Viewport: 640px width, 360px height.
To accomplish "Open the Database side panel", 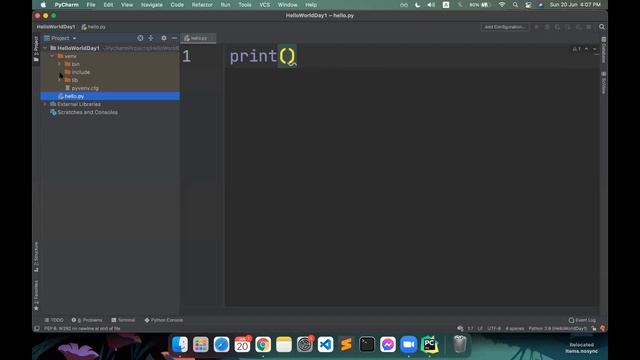I will click(x=604, y=50).
